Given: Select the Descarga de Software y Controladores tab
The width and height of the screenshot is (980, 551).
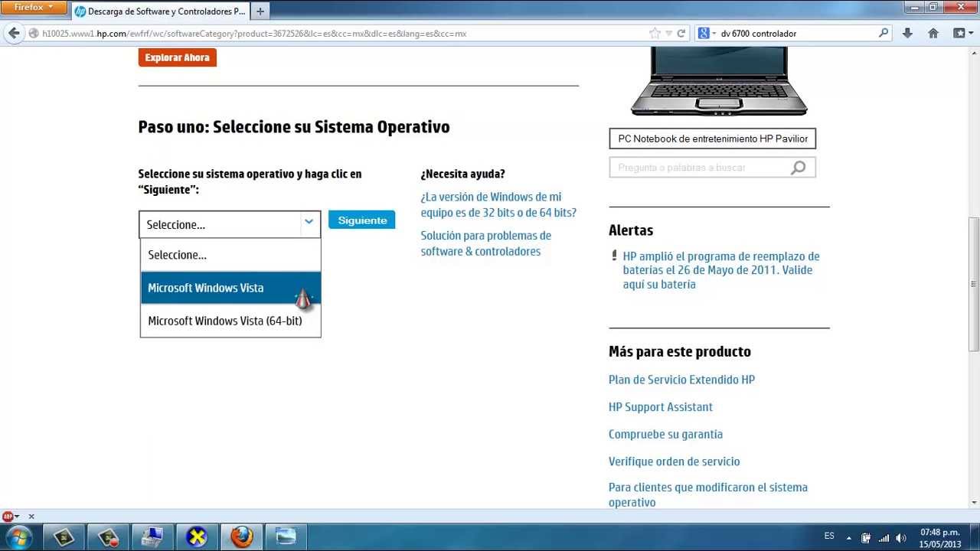Looking at the screenshot, I should (x=160, y=11).
